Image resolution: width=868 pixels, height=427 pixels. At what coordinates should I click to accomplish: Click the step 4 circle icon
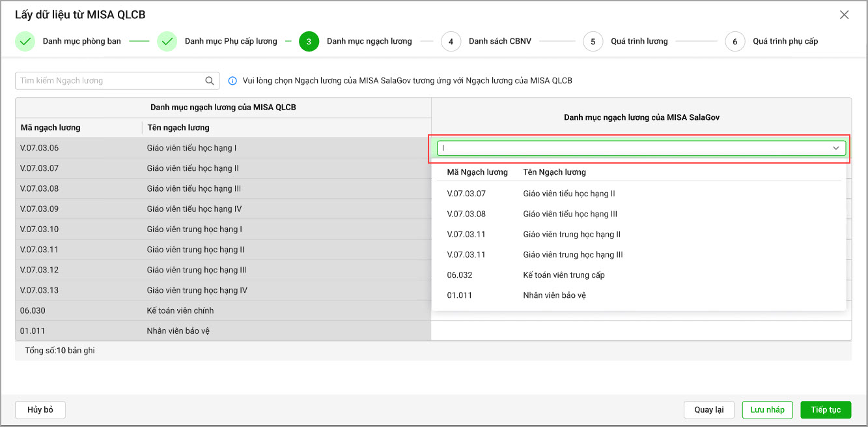point(451,41)
